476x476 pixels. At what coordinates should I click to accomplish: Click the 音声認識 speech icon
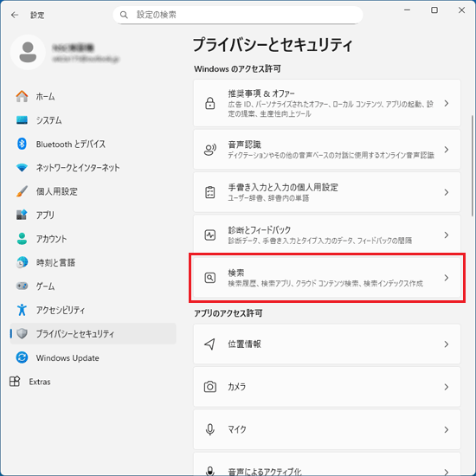tap(210, 150)
